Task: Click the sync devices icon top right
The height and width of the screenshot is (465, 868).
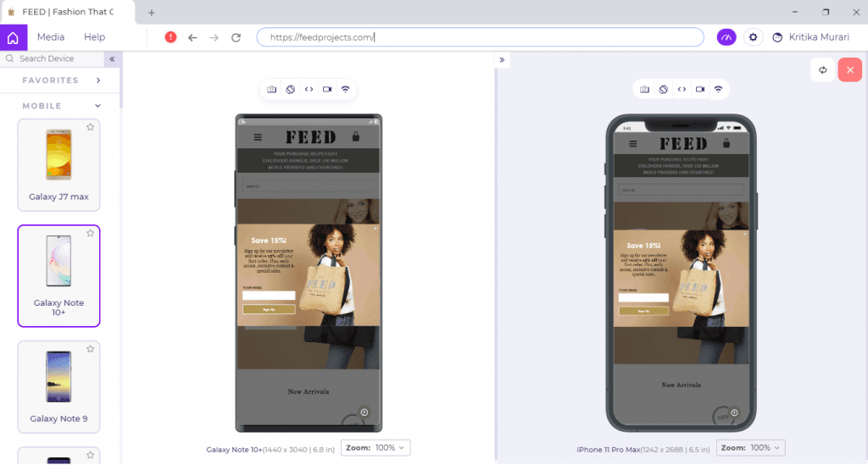Action: click(x=822, y=69)
